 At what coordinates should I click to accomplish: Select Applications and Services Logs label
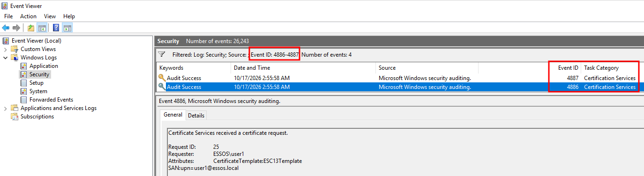[59, 108]
